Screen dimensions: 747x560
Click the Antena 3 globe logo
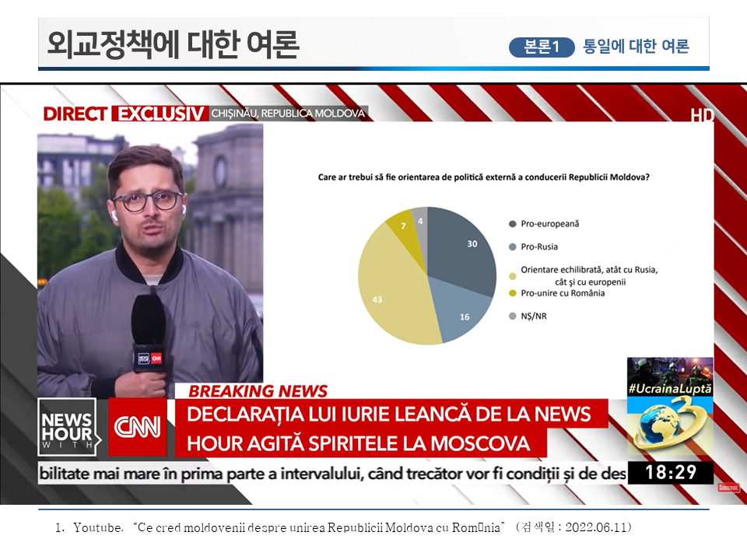point(670,427)
